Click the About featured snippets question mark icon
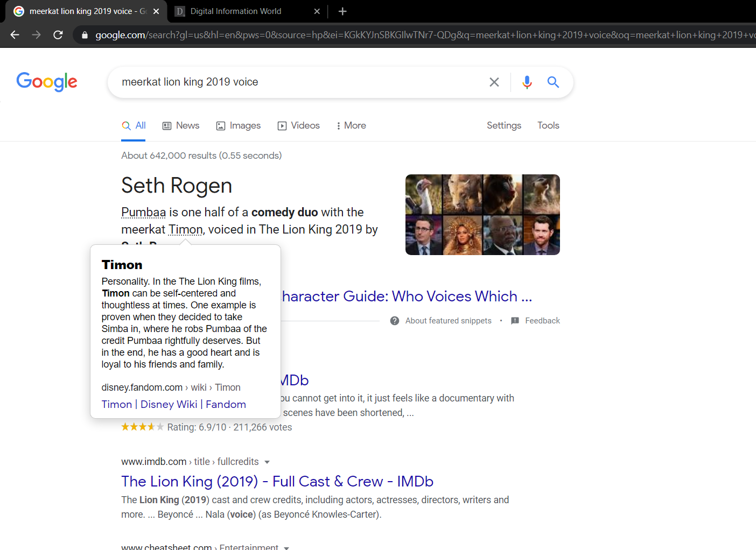The width and height of the screenshot is (756, 550). pos(395,321)
